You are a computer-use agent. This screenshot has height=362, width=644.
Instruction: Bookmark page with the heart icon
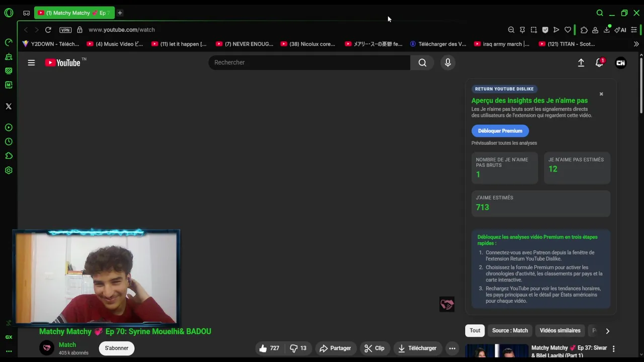tap(568, 30)
